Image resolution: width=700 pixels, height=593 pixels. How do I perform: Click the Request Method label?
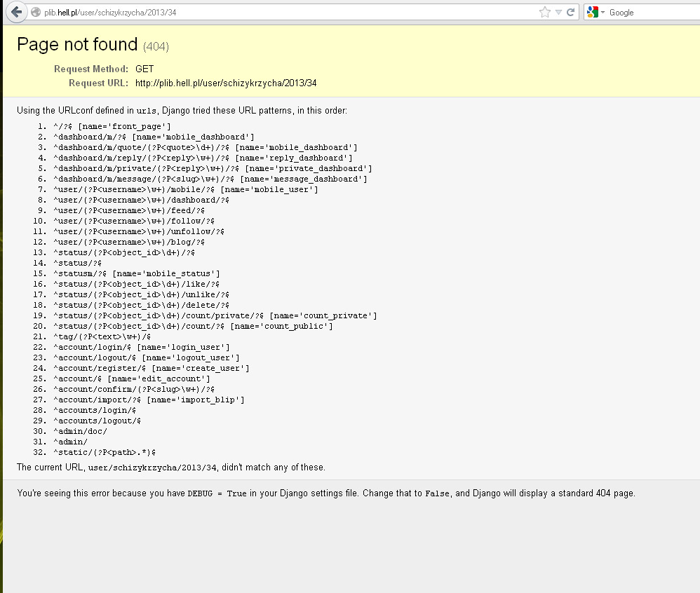(x=91, y=69)
